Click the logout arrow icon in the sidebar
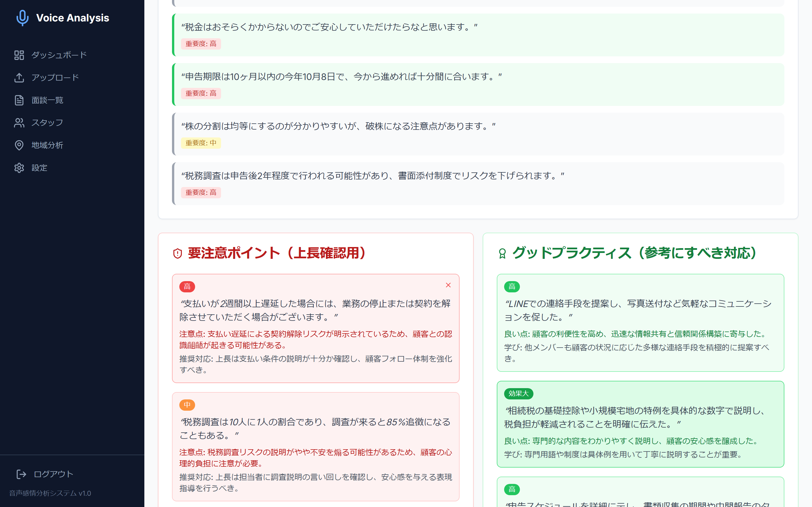Viewport: 812px width, 507px height. tap(21, 474)
